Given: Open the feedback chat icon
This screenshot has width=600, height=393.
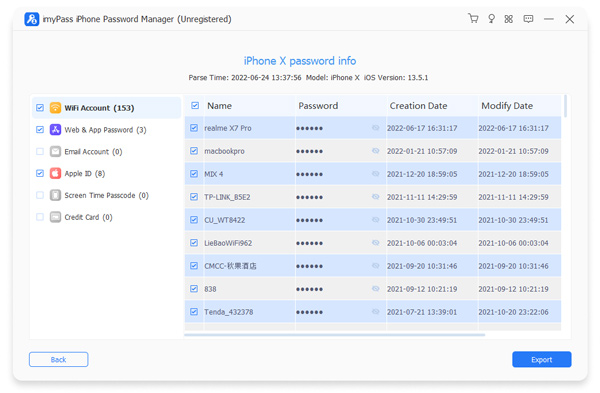Looking at the screenshot, I should 528,19.
